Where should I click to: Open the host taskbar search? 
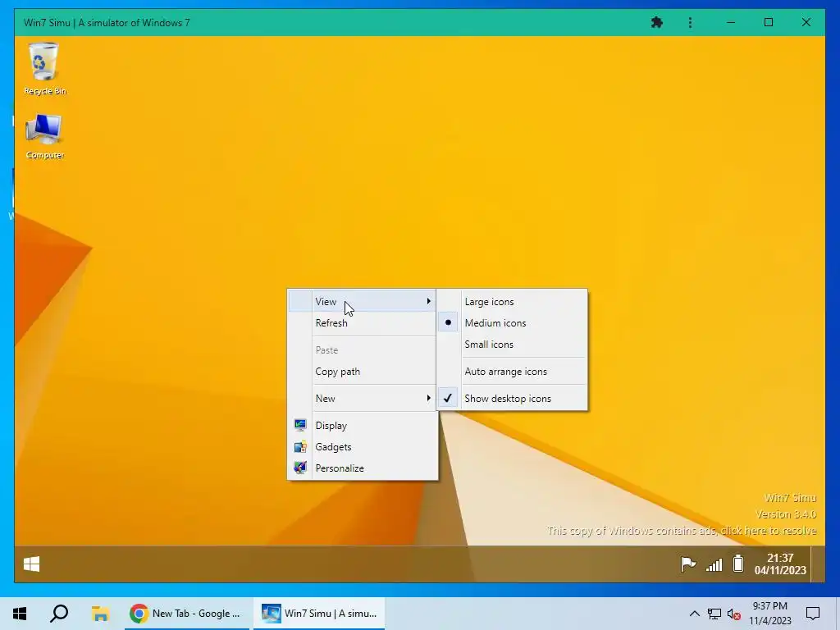(59, 614)
